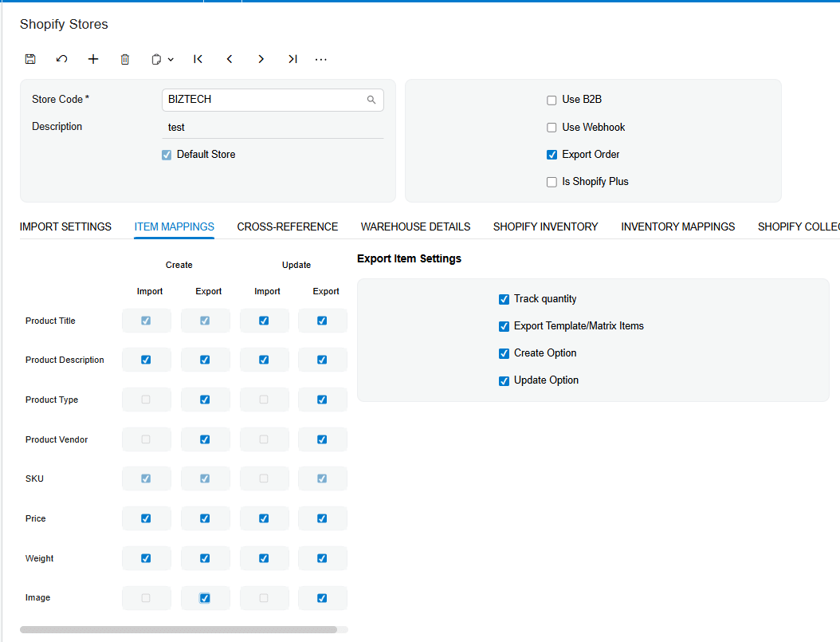Undo changes with the cancel icon
The width and height of the screenshot is (840, 642).
click(x=61, y=59)
